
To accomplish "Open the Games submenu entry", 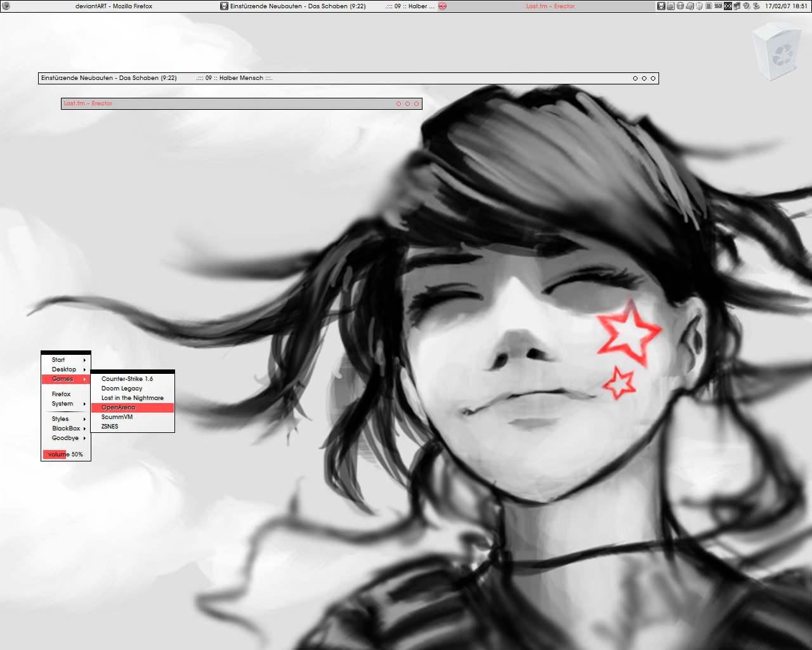I will tap(66, 379).
